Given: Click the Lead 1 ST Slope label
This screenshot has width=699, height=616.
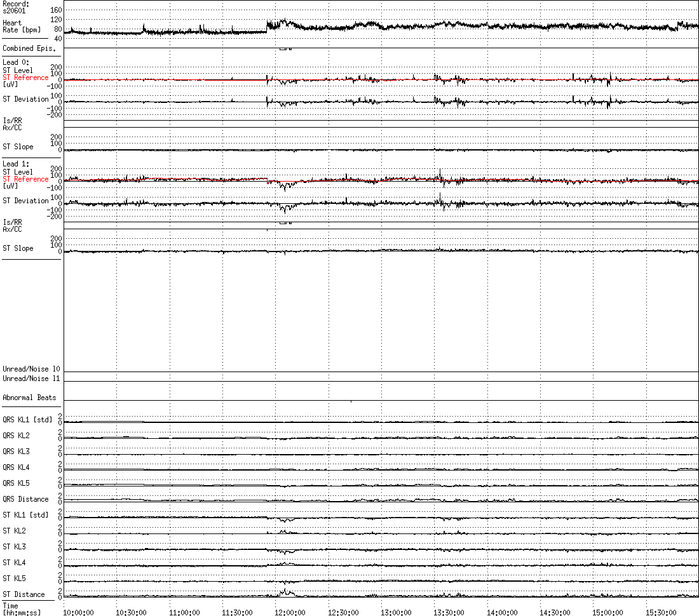Looking at the screenshot, I should click(18, 248).
